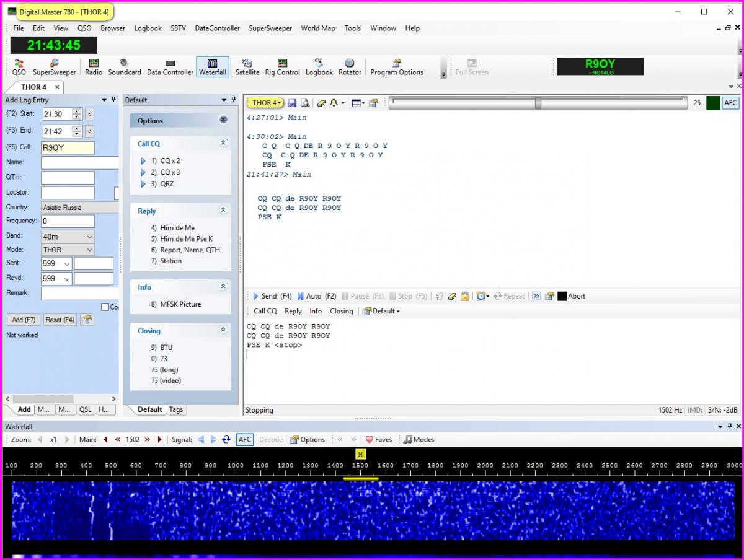The width and height of the screenshot is (744, 560).
Task: Toggle the AFC button beside squelch slider
Action: (730, 103)
